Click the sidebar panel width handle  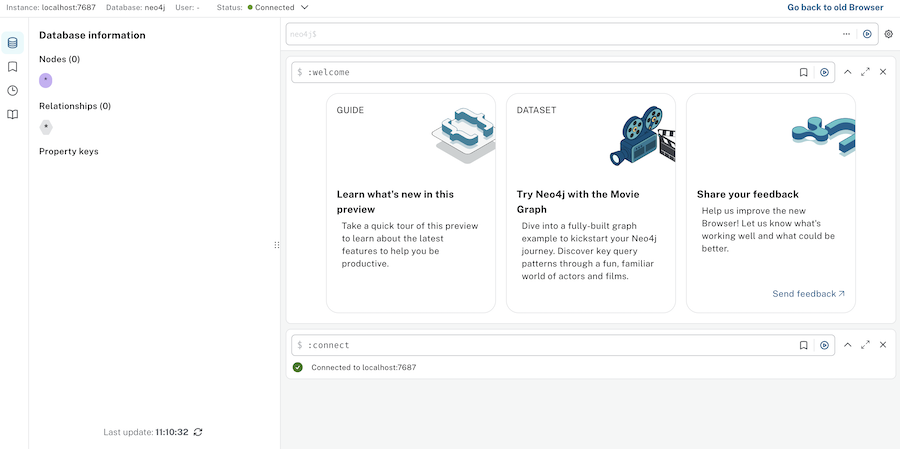pyautogui.click(x=277, y=245)
